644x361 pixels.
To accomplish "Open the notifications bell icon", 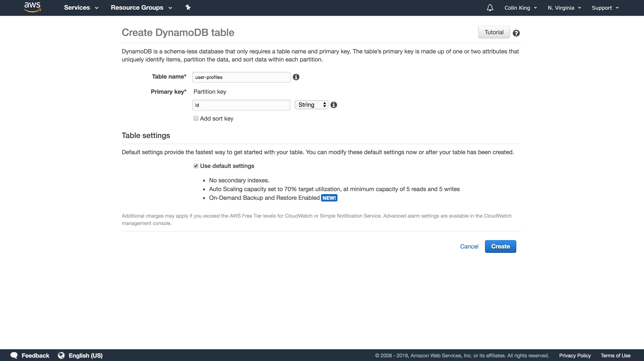I will pyautogui.click(x=490, y=8).
